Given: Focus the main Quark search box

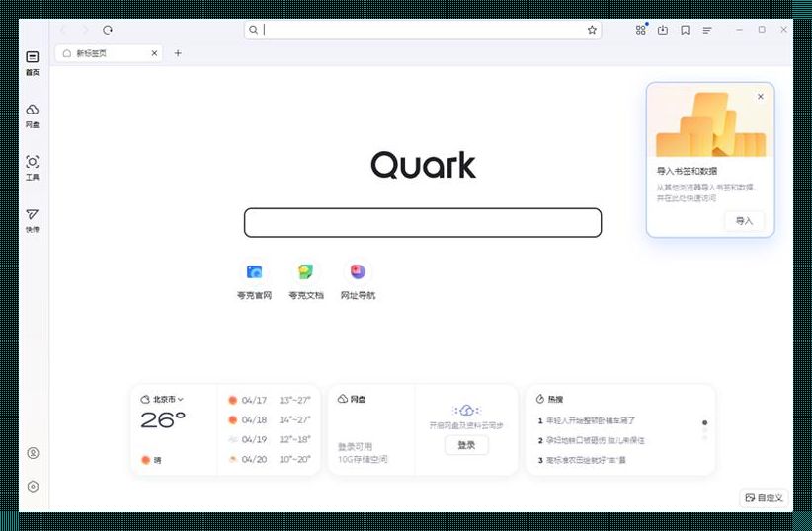Looking at the screenshot, I should 423,222.
